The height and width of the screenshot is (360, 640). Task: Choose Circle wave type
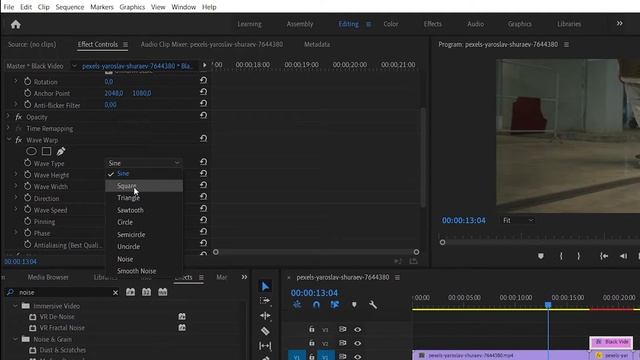(144, 222)
